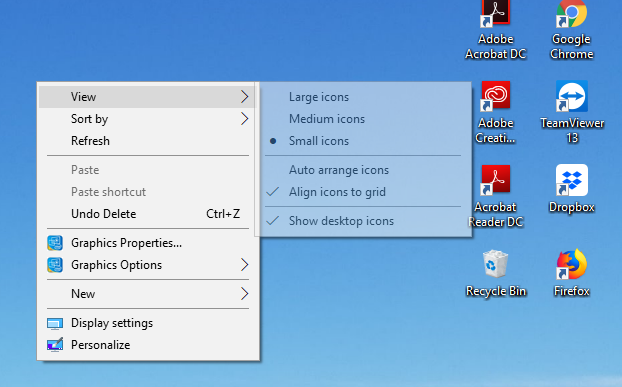The image size is (622, 387).
Task: Click Refresh in the context menu
Action: (x=148, y=141)
